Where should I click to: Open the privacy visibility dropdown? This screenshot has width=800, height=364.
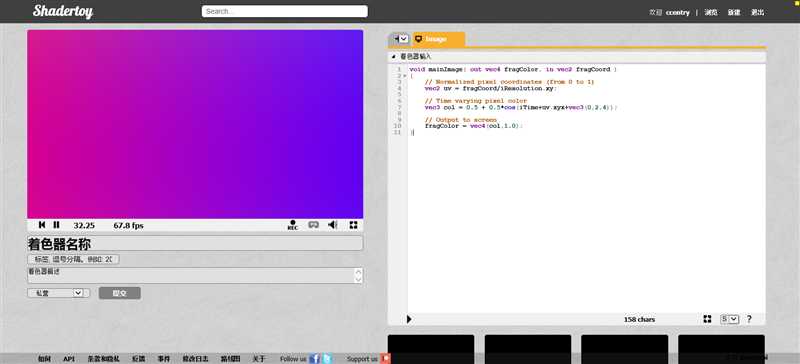click(59, 293)
